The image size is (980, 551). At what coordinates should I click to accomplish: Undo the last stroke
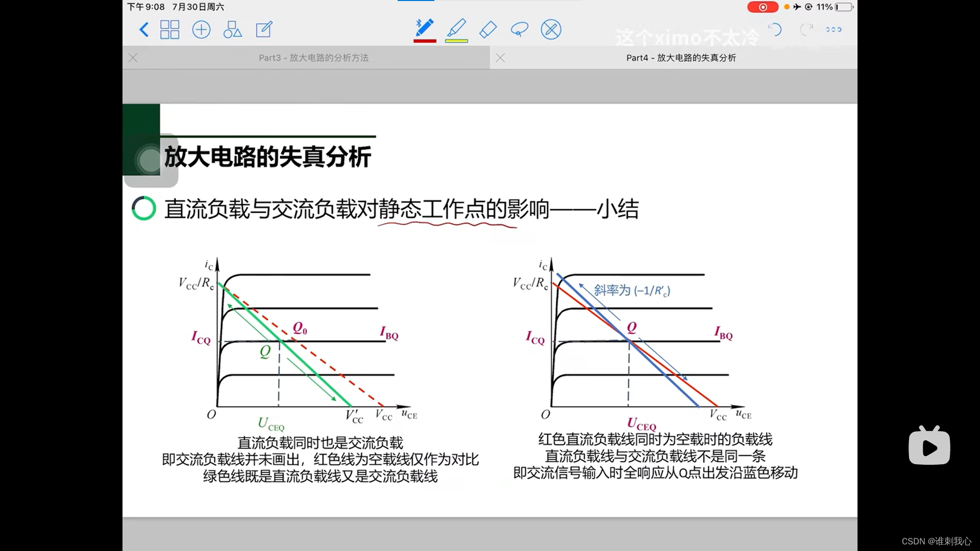[775, 30]
